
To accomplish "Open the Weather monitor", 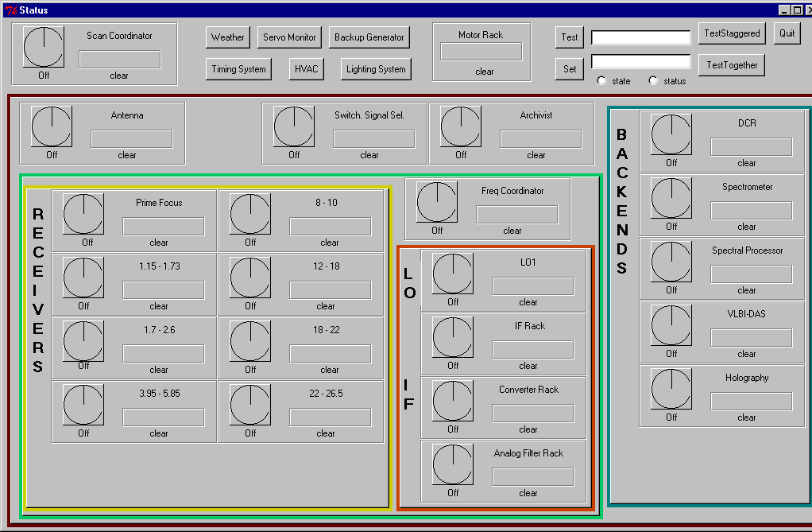I will click(227, 37).
